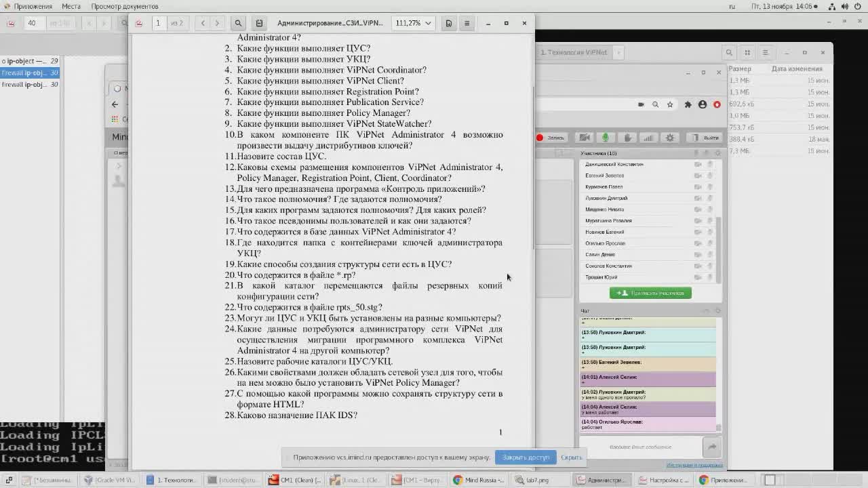Open browser extensions puzzle icon
The width and height of the screenshot is (868, 488).
[x=688, y=104]
